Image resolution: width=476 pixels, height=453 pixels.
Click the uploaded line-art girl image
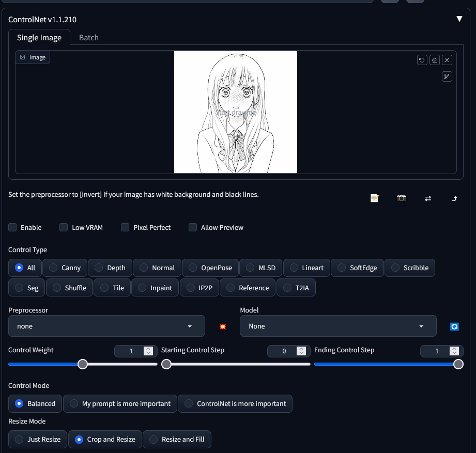[236, 112]
